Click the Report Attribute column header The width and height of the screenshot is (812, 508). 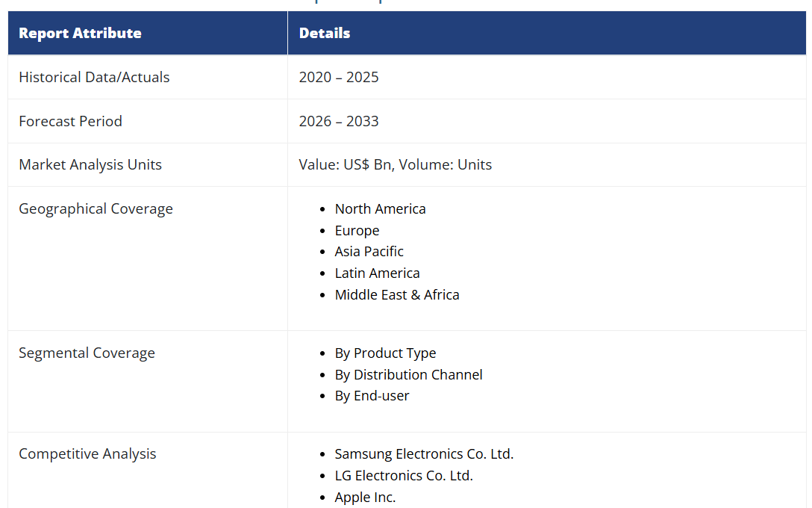[80, 33]
